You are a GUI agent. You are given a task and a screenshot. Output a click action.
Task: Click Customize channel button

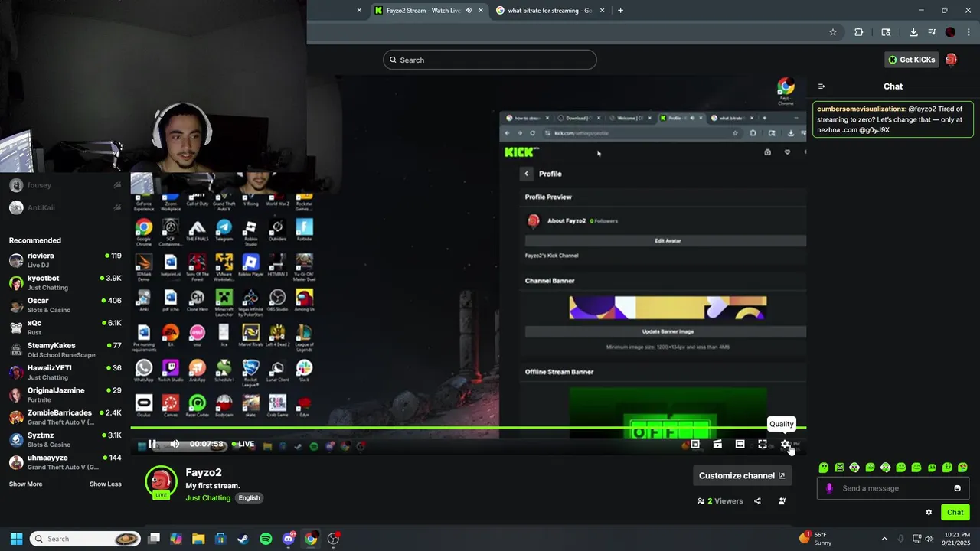pyautogui.click(x=742, y=475)
